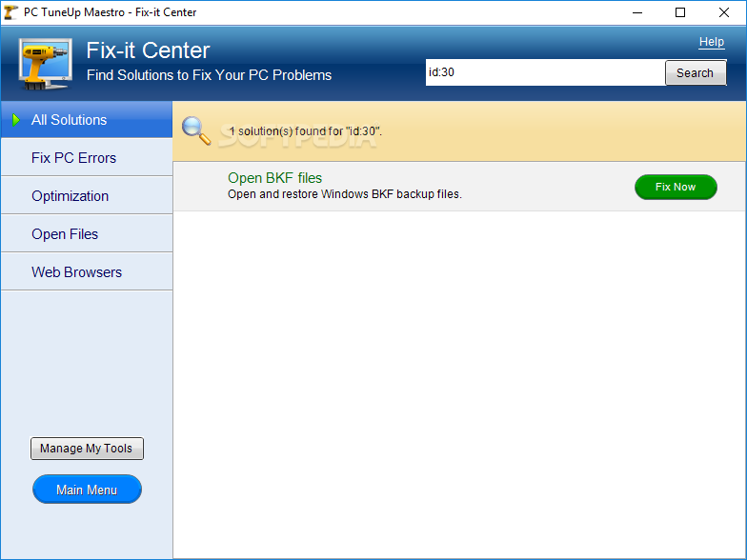This screenshot has height=560, width=747.
Task: Click the text "Open and restore Windows BKF backup files."
Action: point(345,194)
